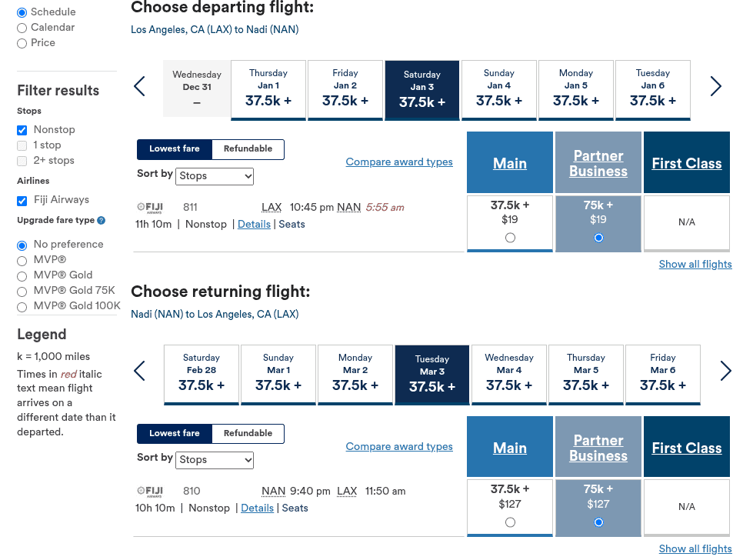The width and height of the screenshot is (753, 560).
Task: Show all flights for the return journey
Action: (x=695, y=548)
